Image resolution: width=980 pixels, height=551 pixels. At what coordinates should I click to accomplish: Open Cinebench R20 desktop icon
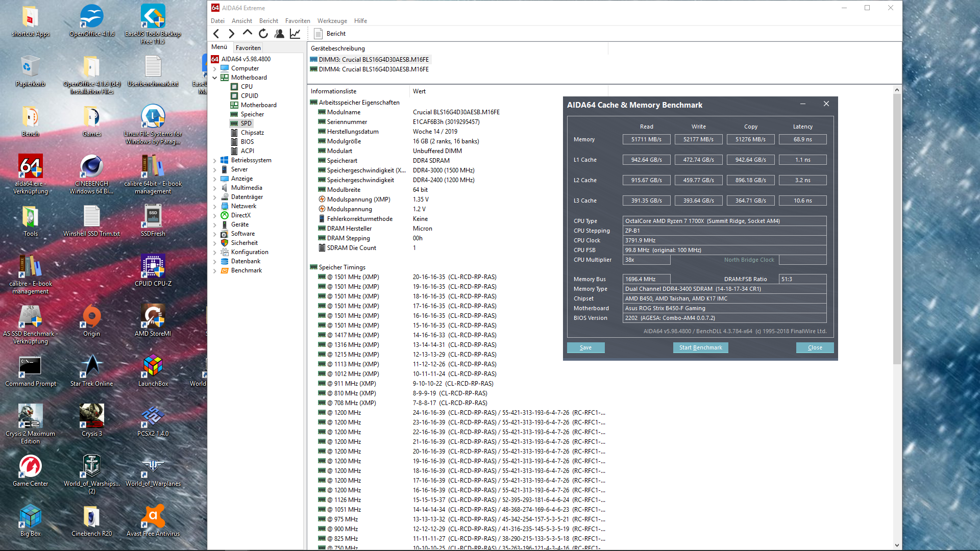(91, 520)
